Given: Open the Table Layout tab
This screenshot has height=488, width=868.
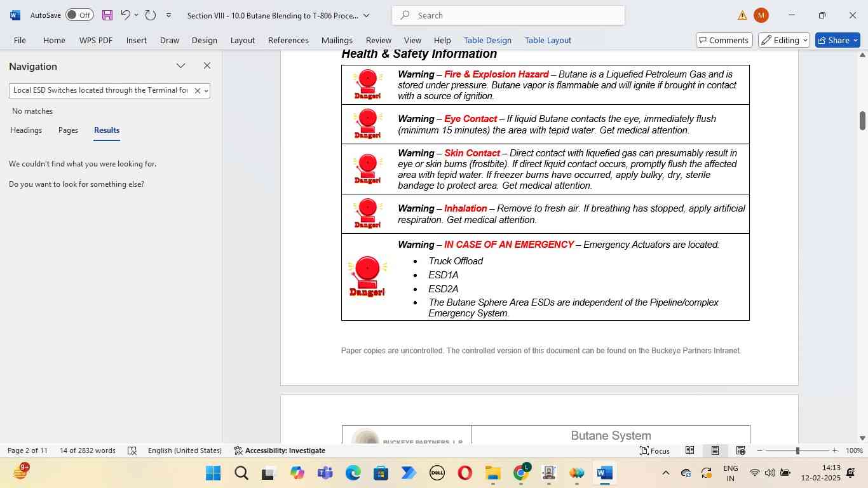Looking at the screenshot, I should pyautogui.click(x=548, y=40).
